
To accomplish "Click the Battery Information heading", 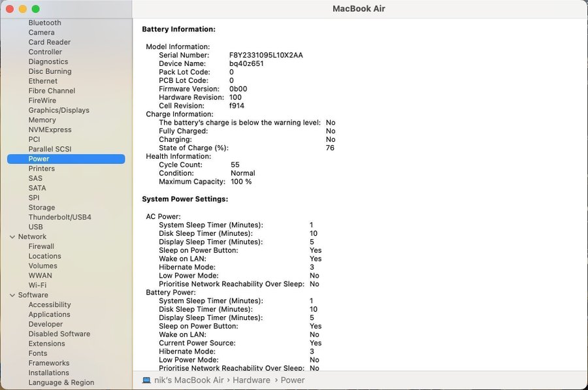I will (x=178, y=29).
